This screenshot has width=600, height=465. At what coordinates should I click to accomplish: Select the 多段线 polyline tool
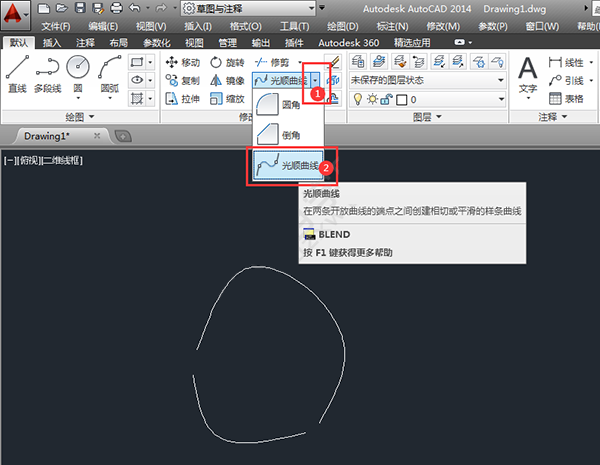(47, 75)
